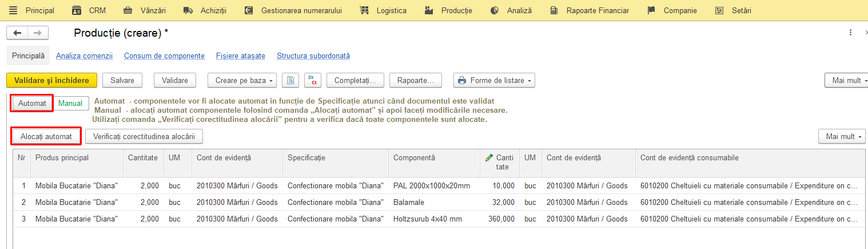Open the Vânzări basket icon
The height and width of the screenshot is (249, 868).
[128, 10]
